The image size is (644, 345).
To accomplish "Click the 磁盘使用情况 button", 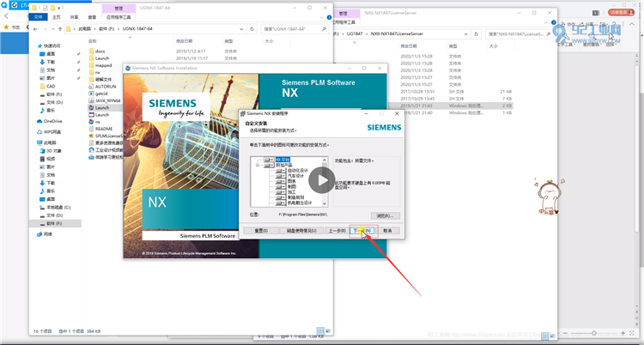I will pos(301,231).
